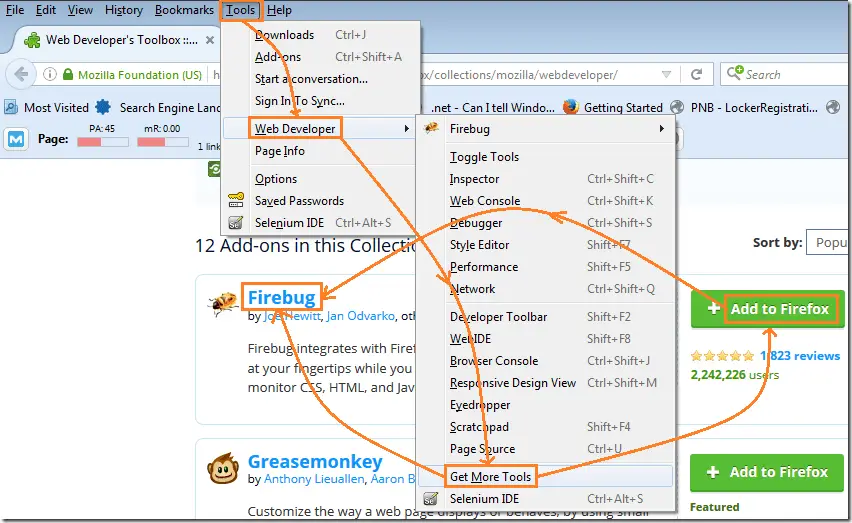Select Responsive Design View menu item
This screenshot has width=852, height=523.
point(546,383)
